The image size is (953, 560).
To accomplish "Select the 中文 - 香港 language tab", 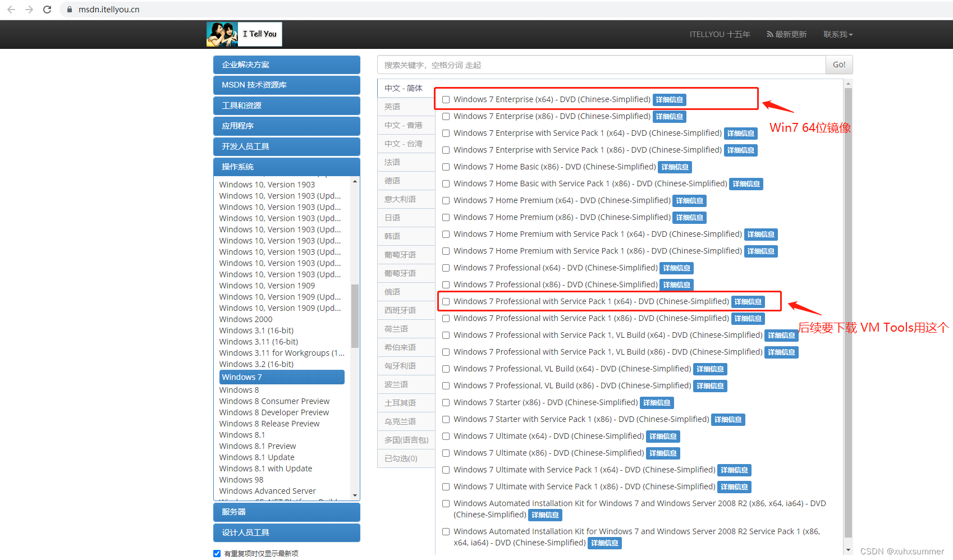I will (x=406, y=125).
